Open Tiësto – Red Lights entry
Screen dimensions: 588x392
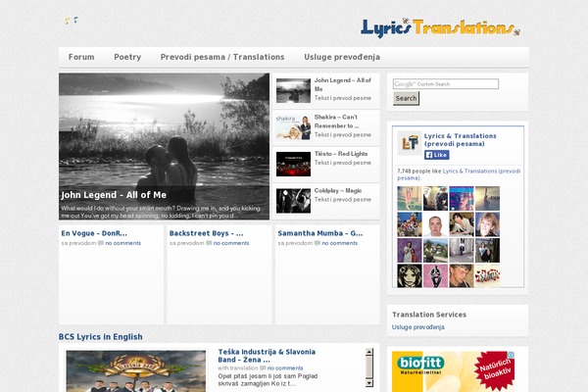point(341,154)
